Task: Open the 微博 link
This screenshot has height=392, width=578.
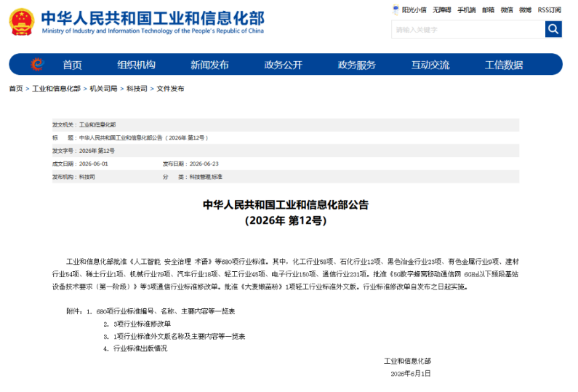Action: [x=525, y=10]
